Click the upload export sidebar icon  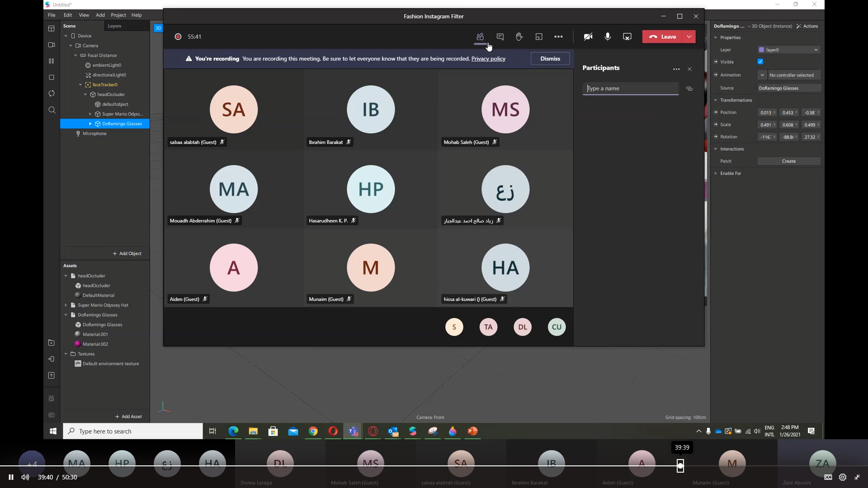click(52, 375)
